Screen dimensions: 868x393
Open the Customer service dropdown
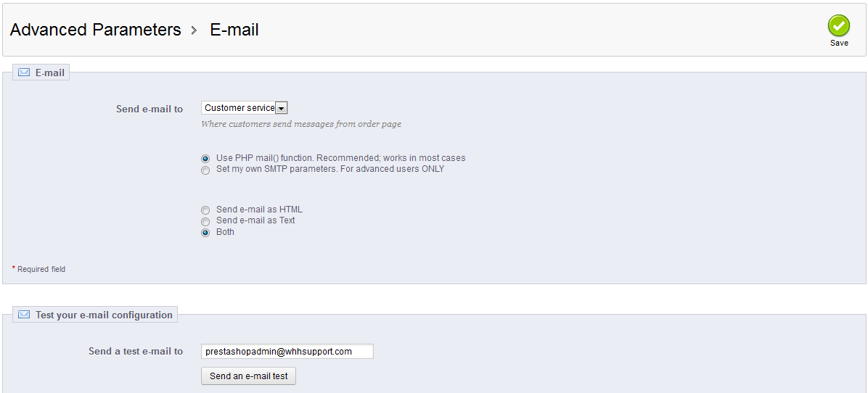[x=245, y=108]
